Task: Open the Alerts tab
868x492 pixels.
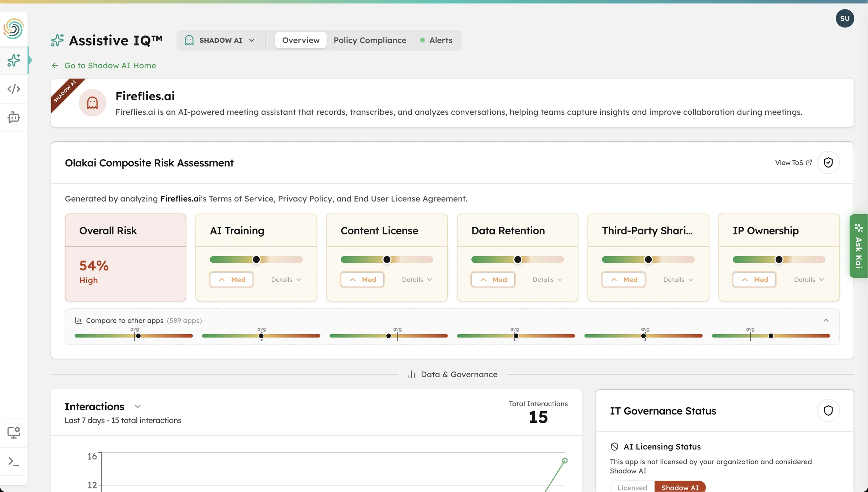Action: click(440, 40)
